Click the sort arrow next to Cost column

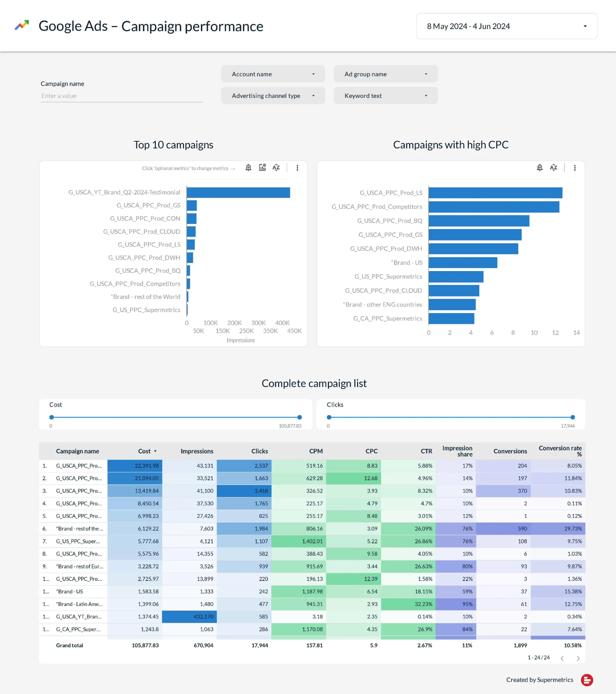[x=156, y=451]
